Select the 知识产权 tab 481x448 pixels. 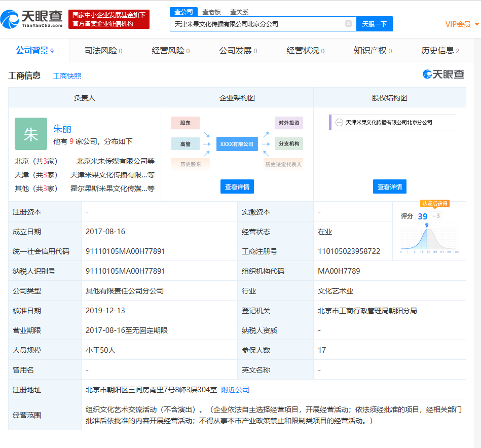tap(373, 50)
